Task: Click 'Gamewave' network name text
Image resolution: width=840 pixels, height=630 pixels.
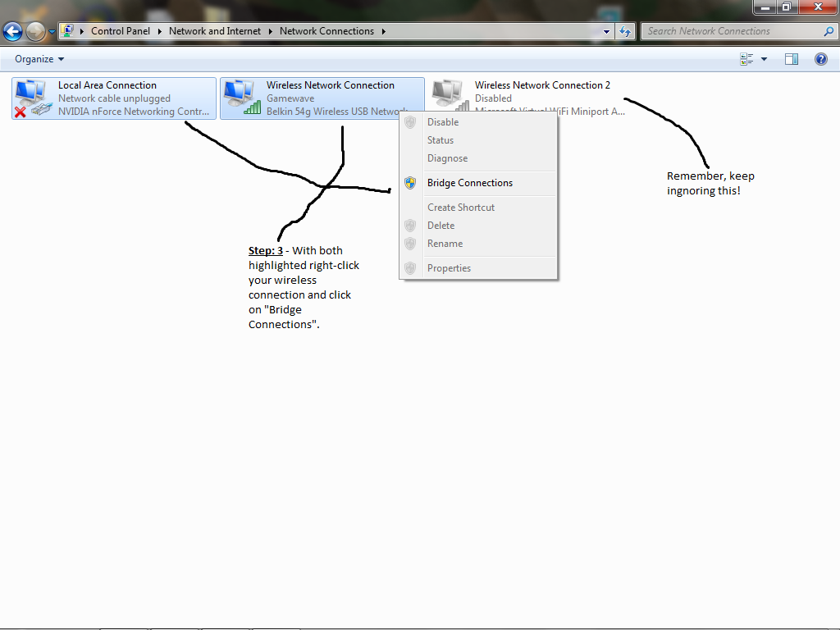Action: click(x=290, y=98)
